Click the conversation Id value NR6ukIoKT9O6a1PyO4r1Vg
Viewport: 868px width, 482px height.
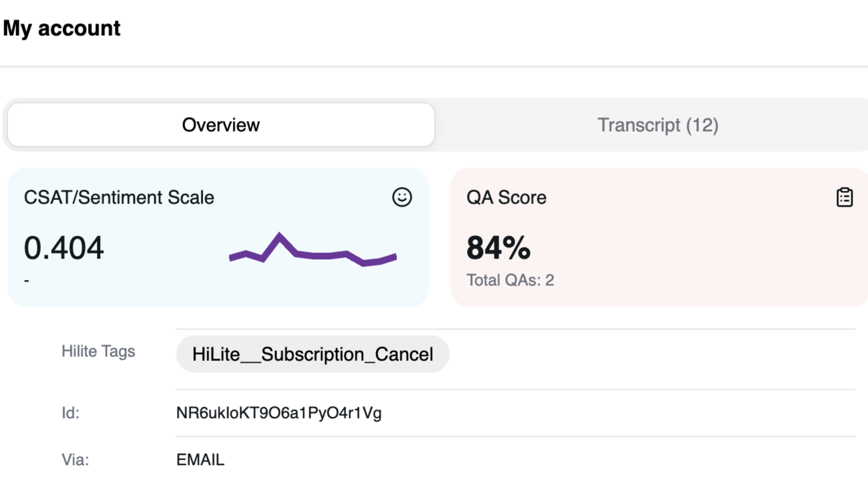click(279, 413)
